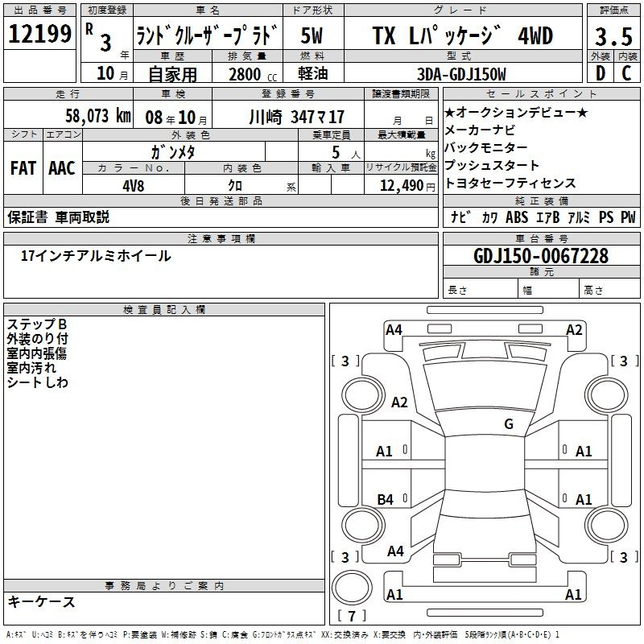The image size is (644, 644).
Task: Click the ★オークションデビュー★ sales point
Action: tap(516, 113)
